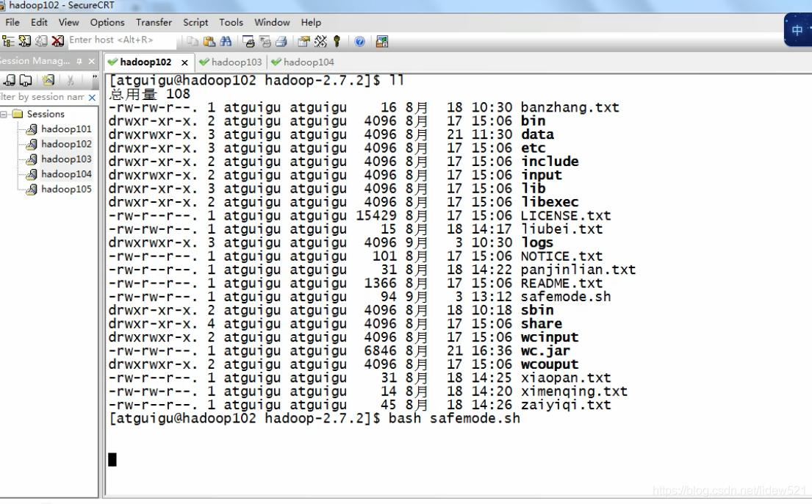
Task: Switch to the hadoop103 tab
Action: (x=231, y=62)
